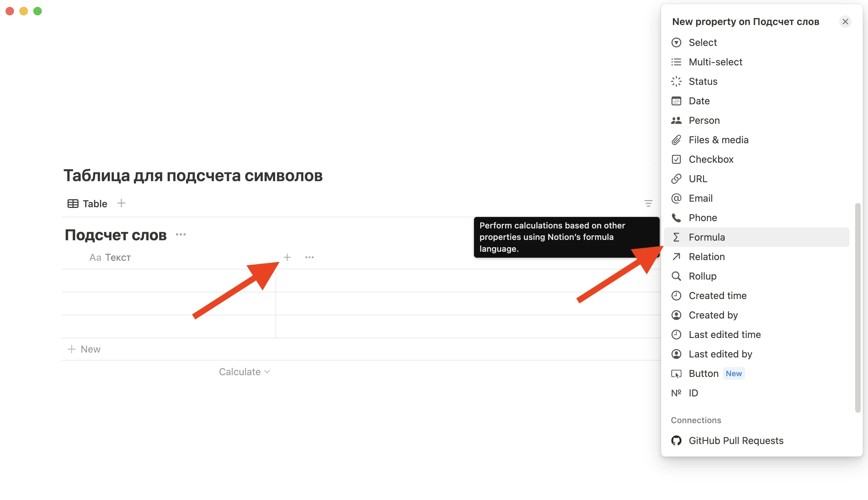Select the URL property type
This screenshot has width=868, height=500.
[x=698, y=179]
